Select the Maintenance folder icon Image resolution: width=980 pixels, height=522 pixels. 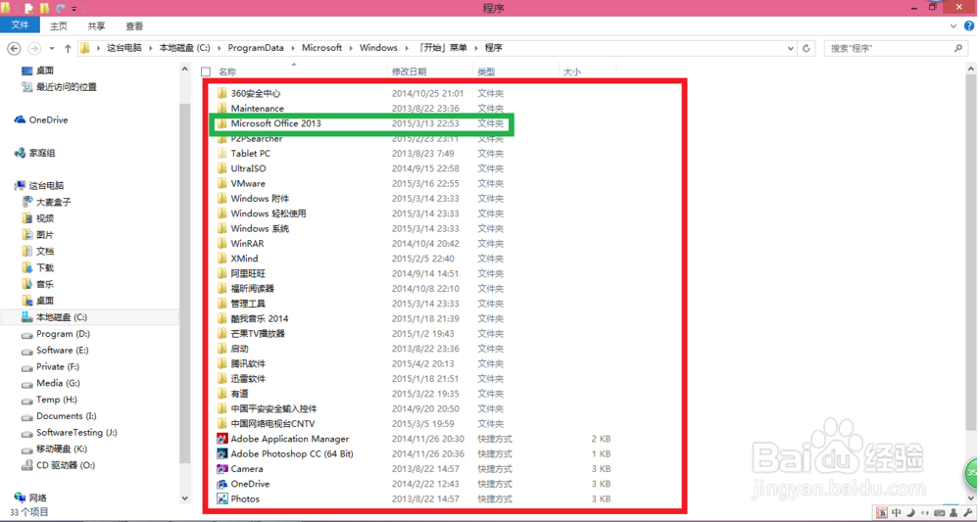tap(221, 108)
